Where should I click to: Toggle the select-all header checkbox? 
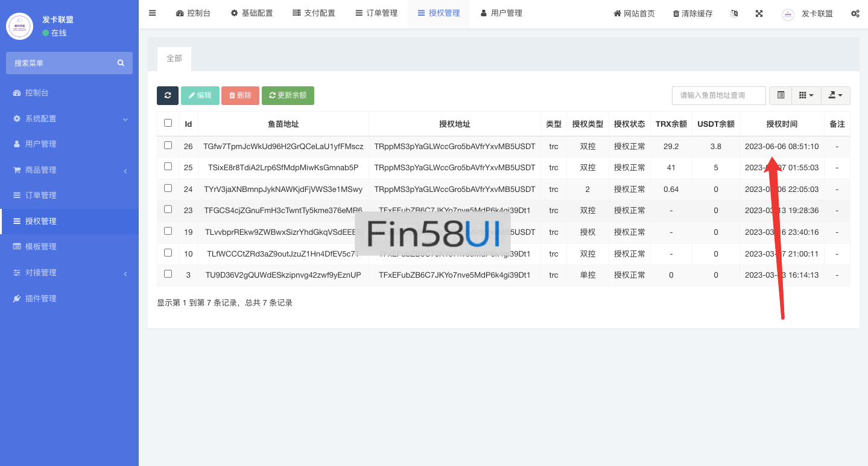[168, 123]
